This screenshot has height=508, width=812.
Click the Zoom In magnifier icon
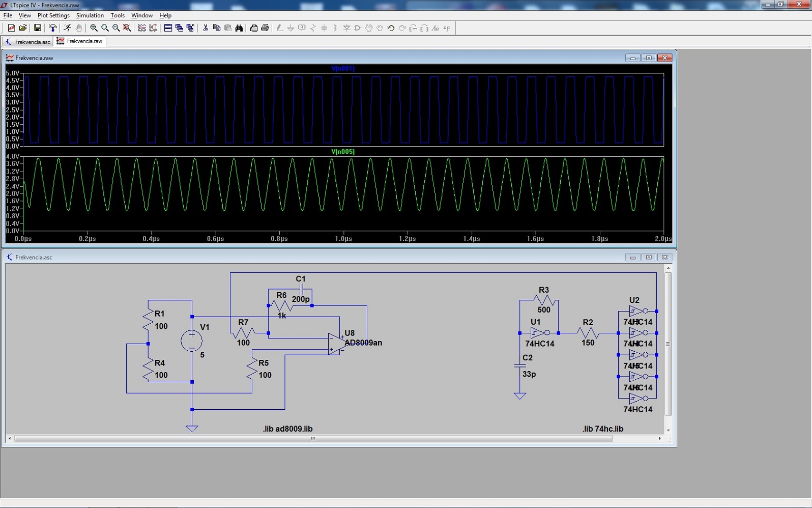pos(94,28)
